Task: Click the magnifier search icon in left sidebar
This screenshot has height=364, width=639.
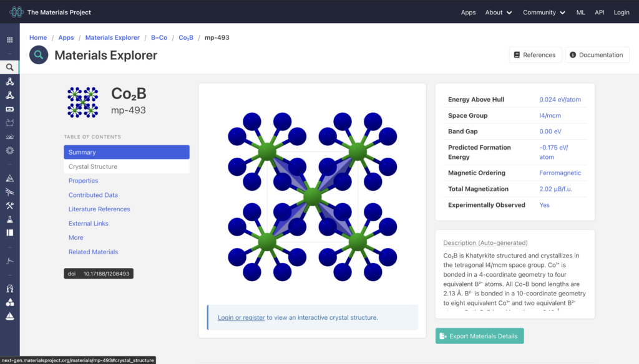Action: (x=9, y=67)
